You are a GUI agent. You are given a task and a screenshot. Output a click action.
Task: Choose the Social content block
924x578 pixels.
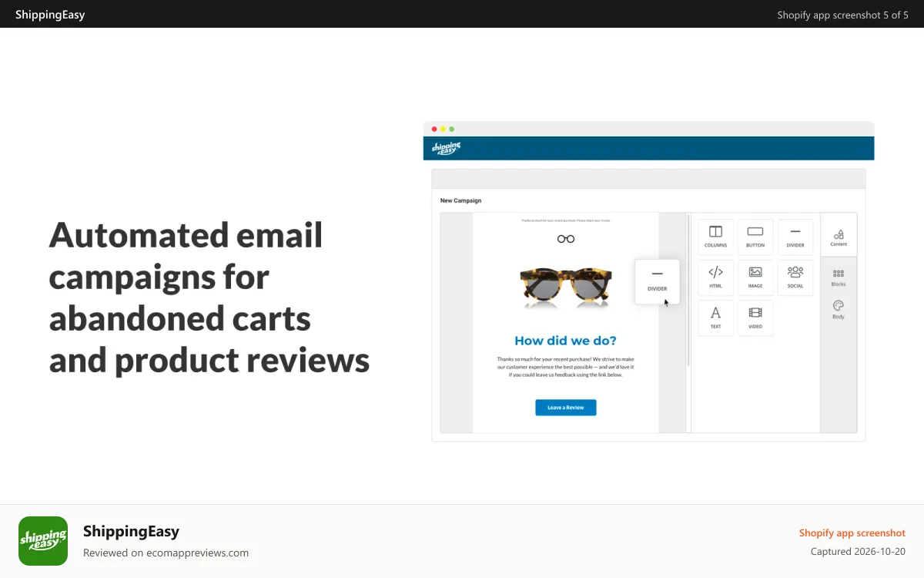click(795, 277)
